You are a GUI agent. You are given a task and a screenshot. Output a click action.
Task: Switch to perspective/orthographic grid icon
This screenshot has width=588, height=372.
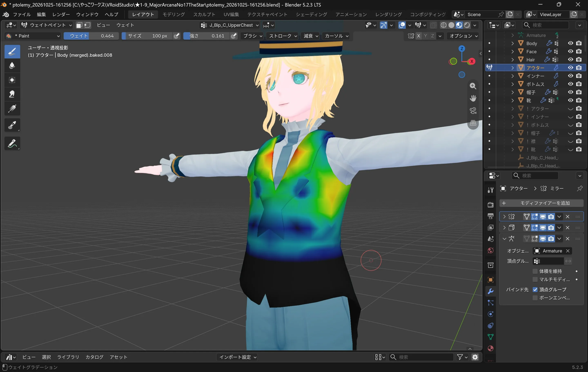point(473,123)
